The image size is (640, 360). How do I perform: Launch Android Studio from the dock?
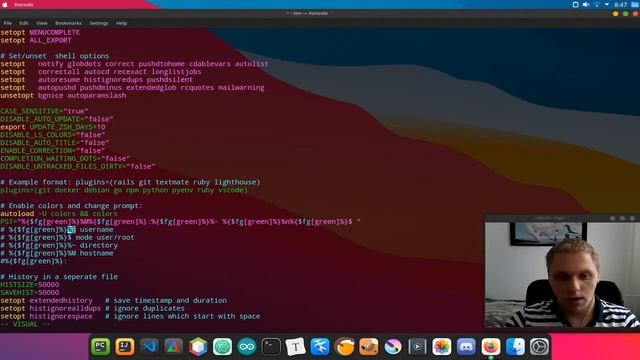point(173,347)
